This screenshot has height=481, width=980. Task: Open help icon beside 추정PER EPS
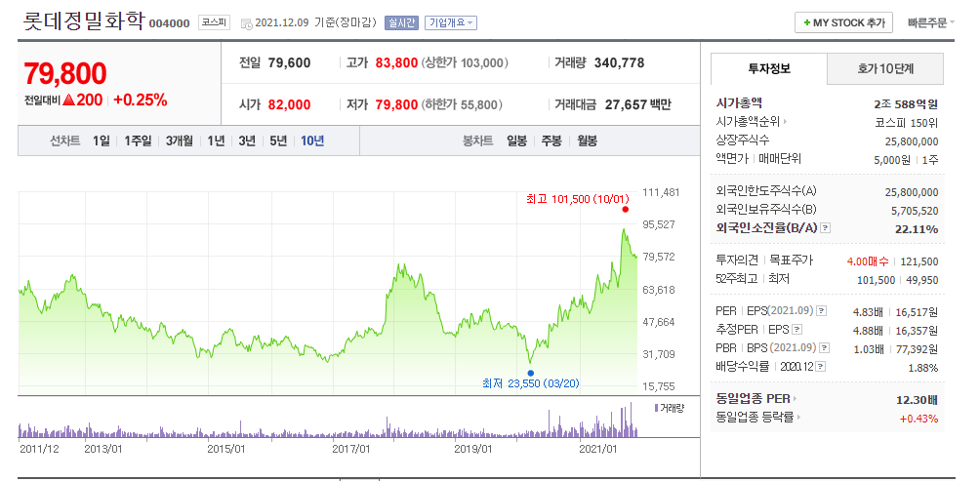(x=797, y=329)
